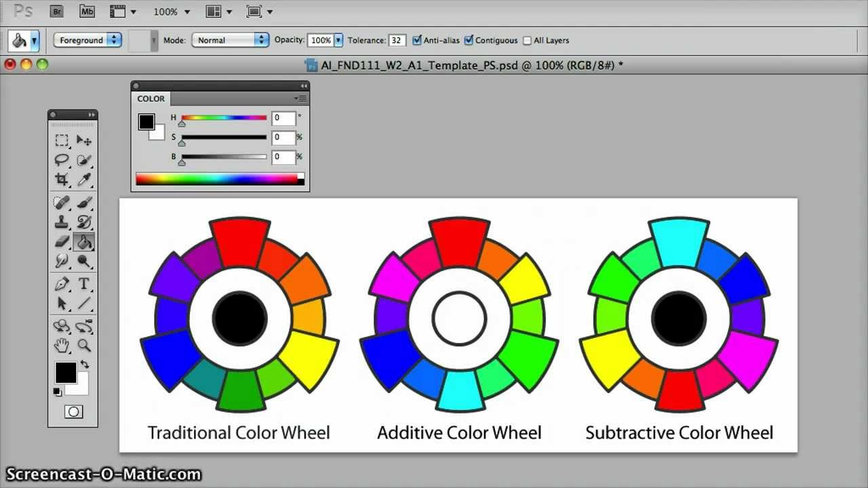Screen dimensions: 868x488
Task: Select the Type tool
Action: click(84, 283)
